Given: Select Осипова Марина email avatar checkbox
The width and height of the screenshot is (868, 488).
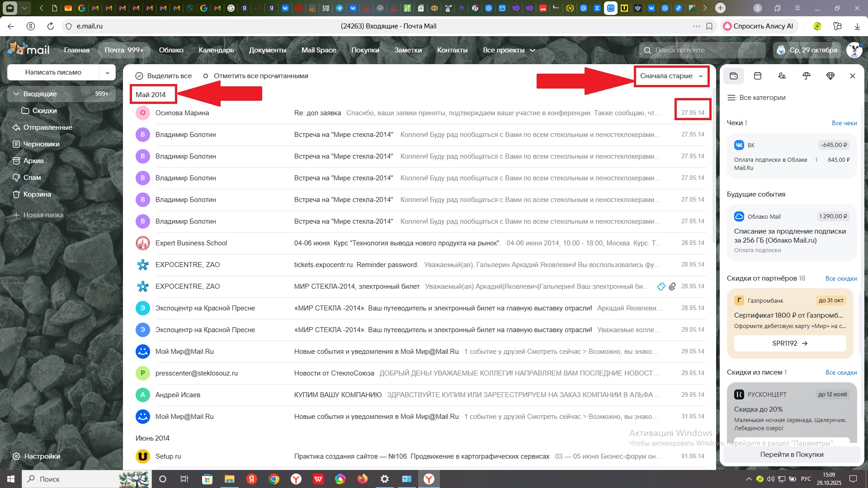Looking at the screenshot, I should tap(143, 113).
